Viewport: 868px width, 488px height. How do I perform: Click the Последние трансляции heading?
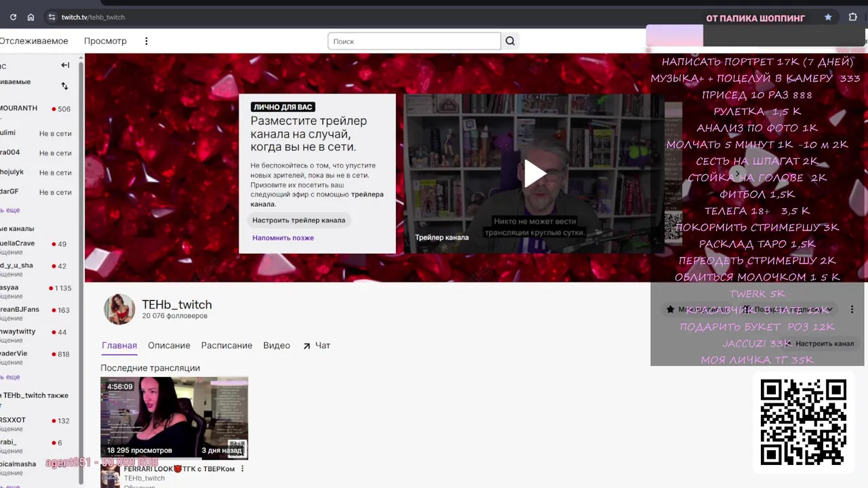point(150,368)
